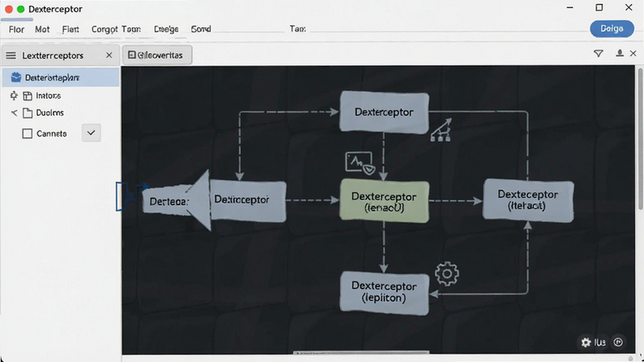Click the file icon next to Duoims

tap(27, 113)
